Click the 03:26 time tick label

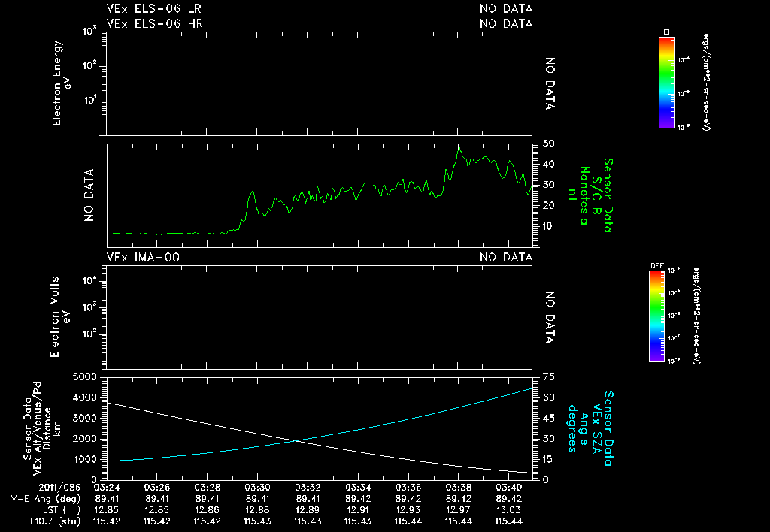click(156, 488)
